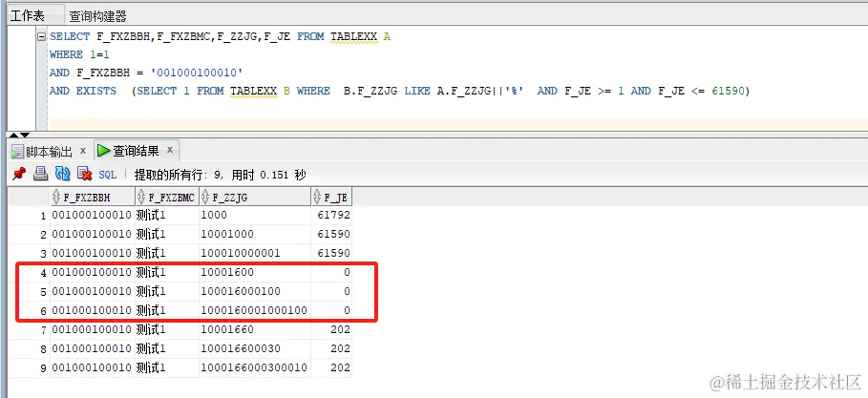
Task: Select the F_ZZJG cell '1000'
Action: pyautogui.click(x=255, y=215)
